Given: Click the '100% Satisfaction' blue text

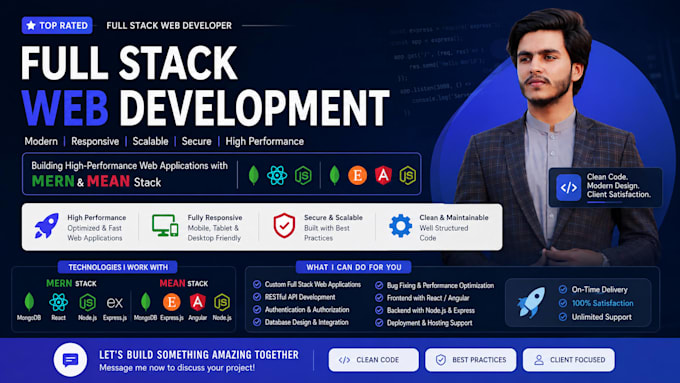Looking at the screenshot, I should coord(602,303).
